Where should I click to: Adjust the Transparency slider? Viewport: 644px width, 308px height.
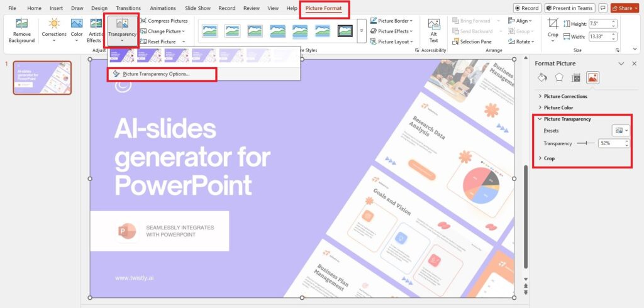[x=586, y=143]
